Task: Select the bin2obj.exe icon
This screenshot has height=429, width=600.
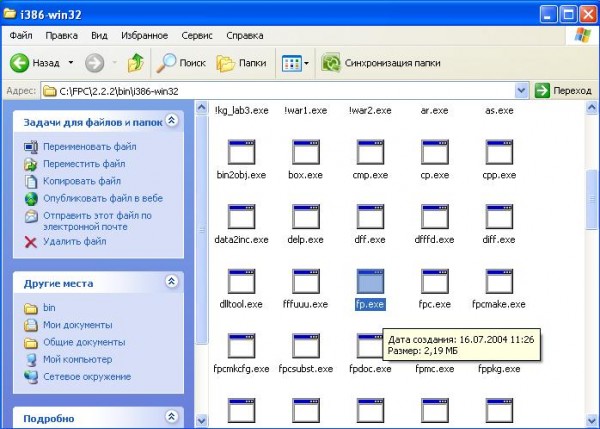Action: point(241,152)
